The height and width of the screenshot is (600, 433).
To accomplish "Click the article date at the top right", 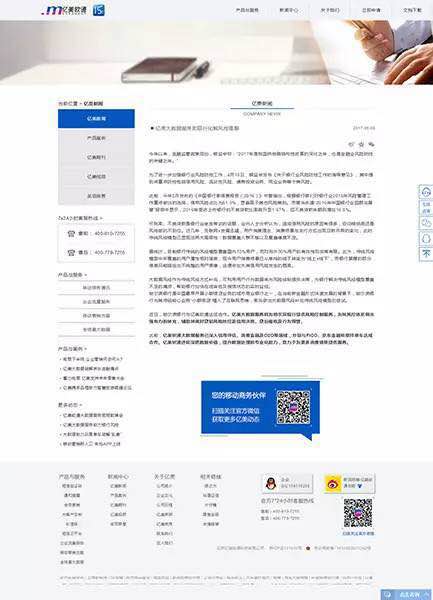I will coord(364,128).
